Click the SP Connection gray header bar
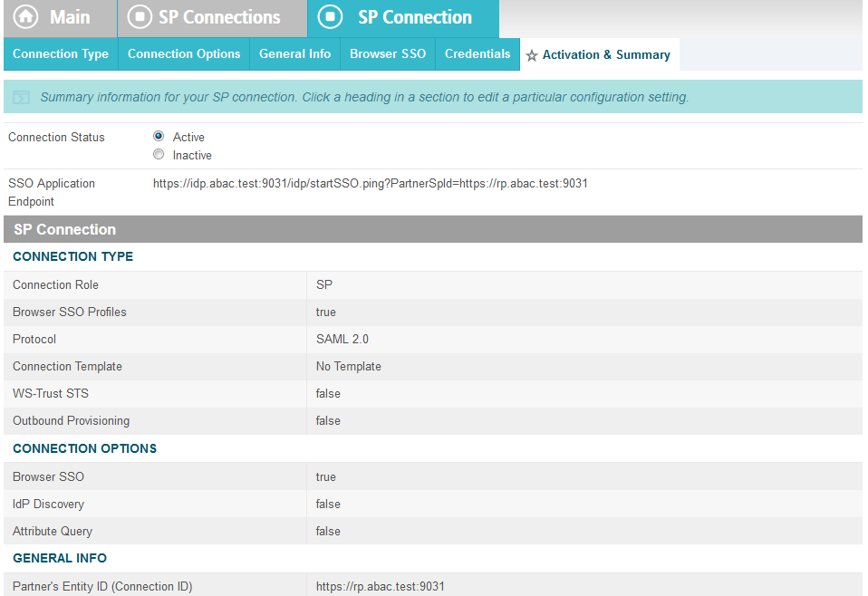 point(433,229)
